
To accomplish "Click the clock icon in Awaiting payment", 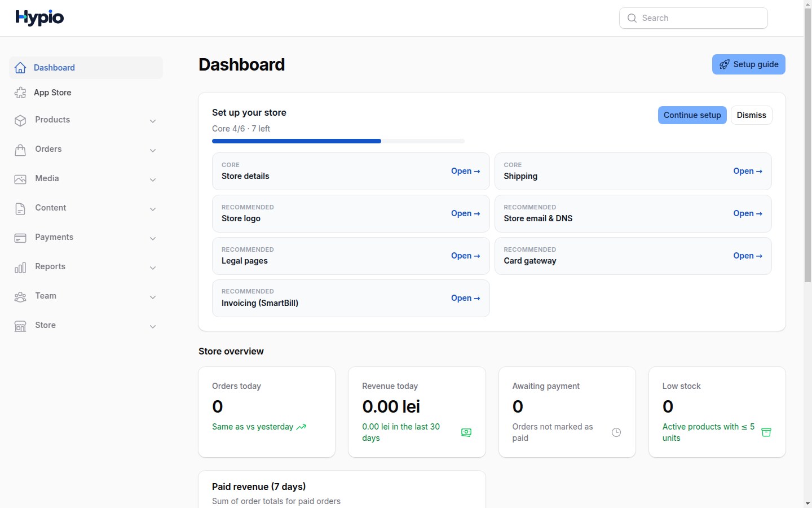I will [x=616, y=432].
